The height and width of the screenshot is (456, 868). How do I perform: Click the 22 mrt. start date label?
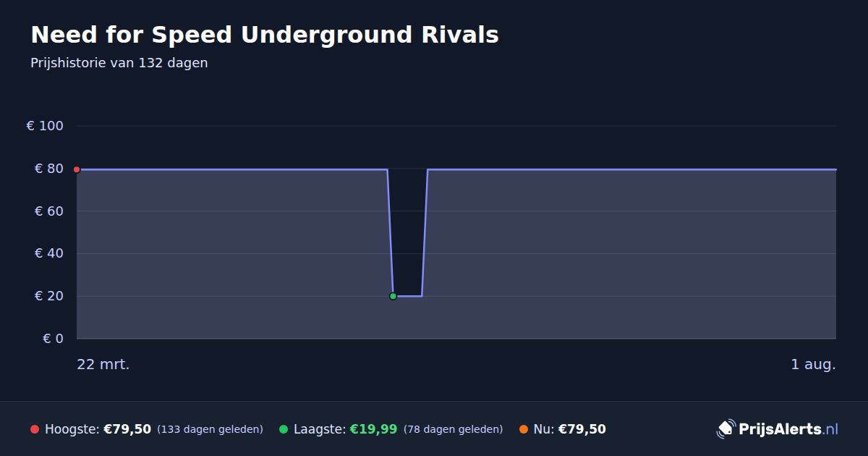103,365
